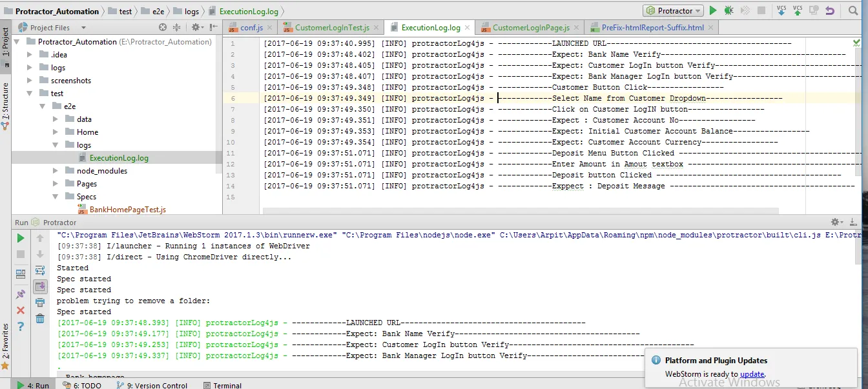
Task: Revert changes with the purple undo arrow
Action: tap(830, 11)
